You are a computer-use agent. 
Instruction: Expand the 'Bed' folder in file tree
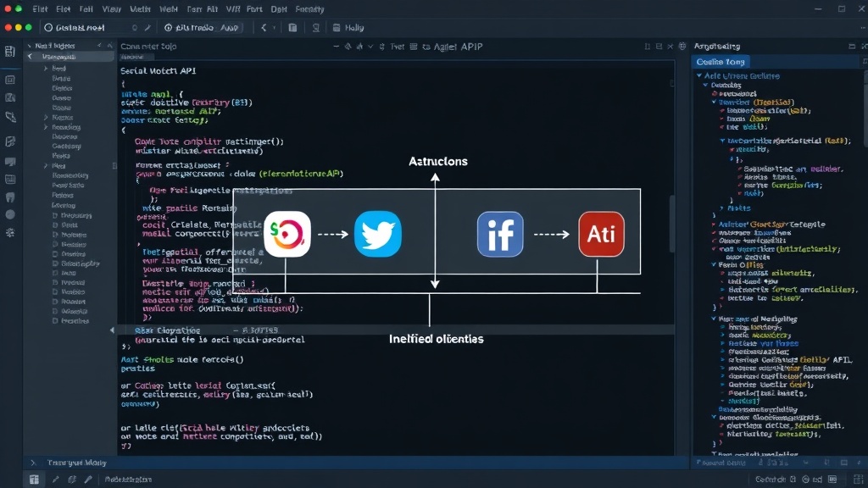pyautogui.click(x=46, y=69)
